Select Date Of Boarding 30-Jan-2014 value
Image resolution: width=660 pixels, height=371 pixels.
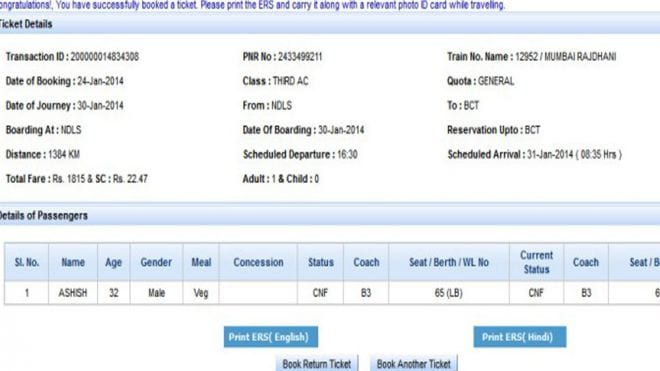[341, 130]
